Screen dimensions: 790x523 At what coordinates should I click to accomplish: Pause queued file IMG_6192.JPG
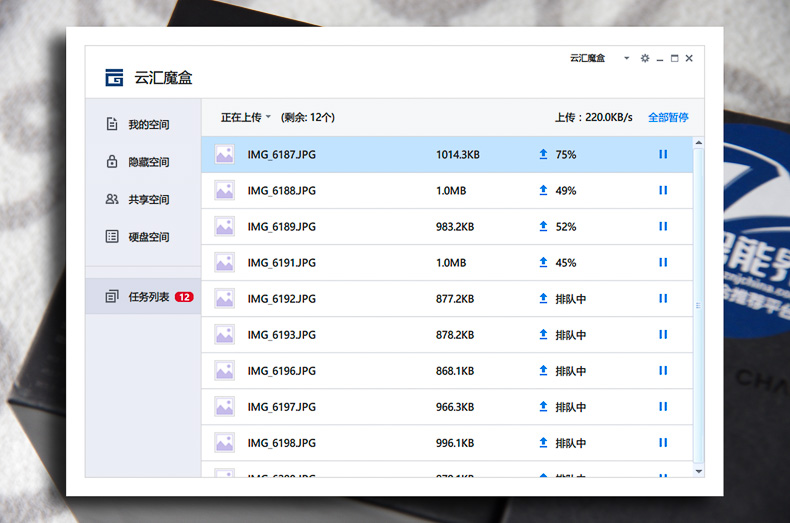pyautogui.click(x=662, y=299)
